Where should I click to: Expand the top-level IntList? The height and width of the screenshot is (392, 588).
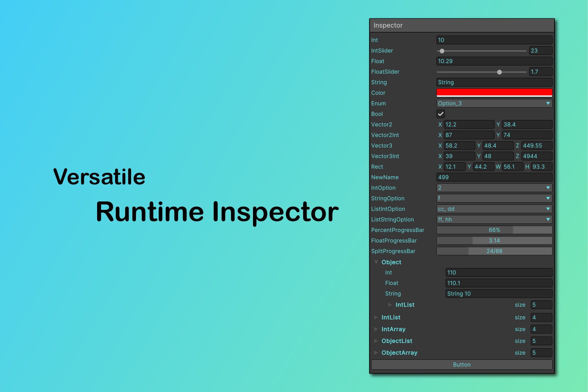(x=376, y=317)
